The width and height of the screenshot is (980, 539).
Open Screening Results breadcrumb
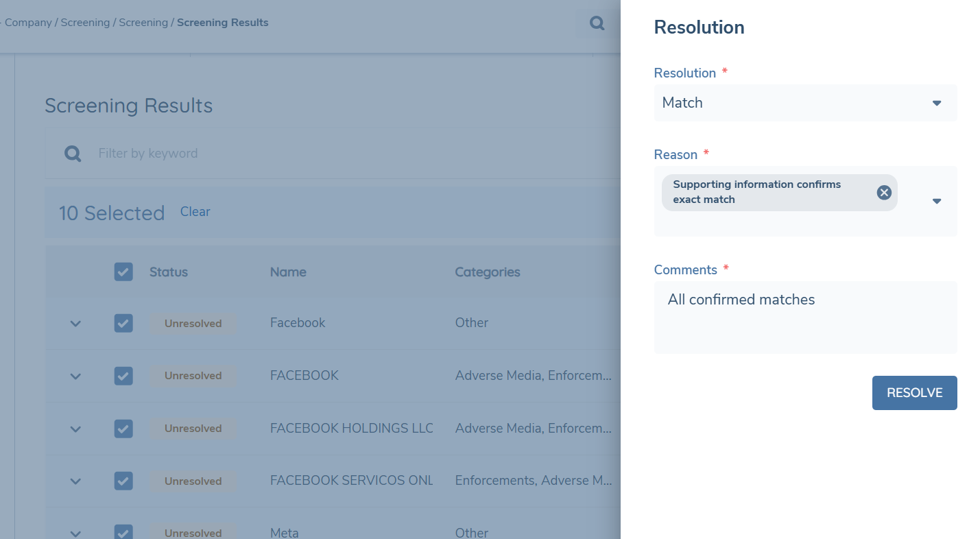pyautogui.click(x=223, y=23)
